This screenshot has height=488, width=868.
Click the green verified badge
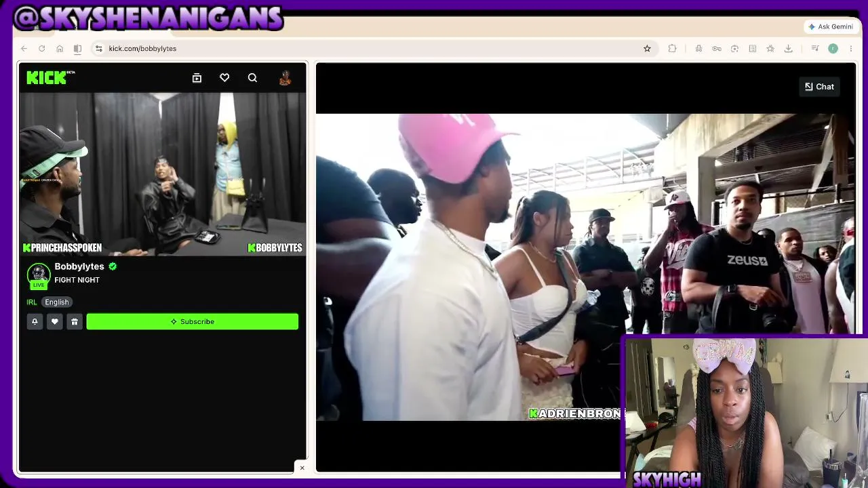point(113,266)
